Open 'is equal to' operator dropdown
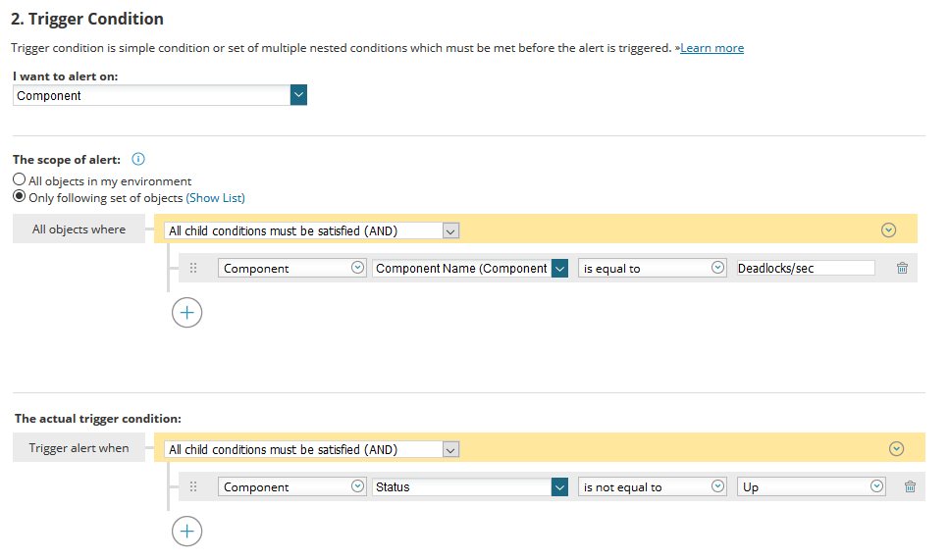Viewport: 949px width, 560px height. pyautogui.click(x=652, y=268)
